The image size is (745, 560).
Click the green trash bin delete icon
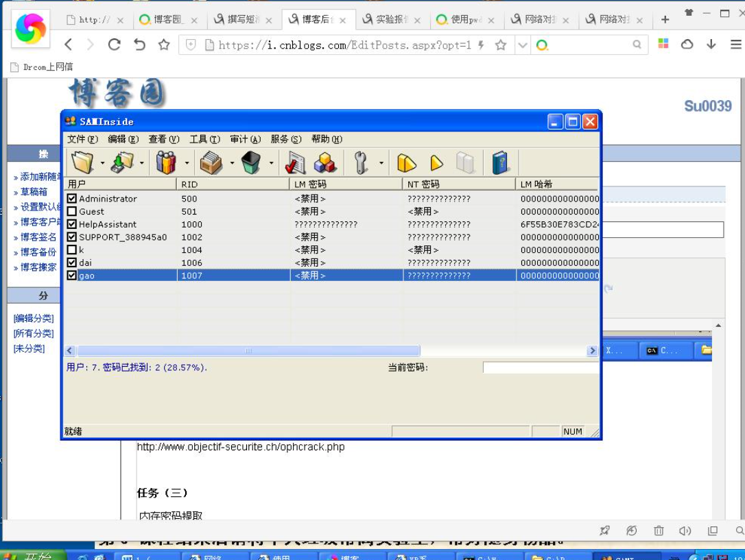pos(251,162)
